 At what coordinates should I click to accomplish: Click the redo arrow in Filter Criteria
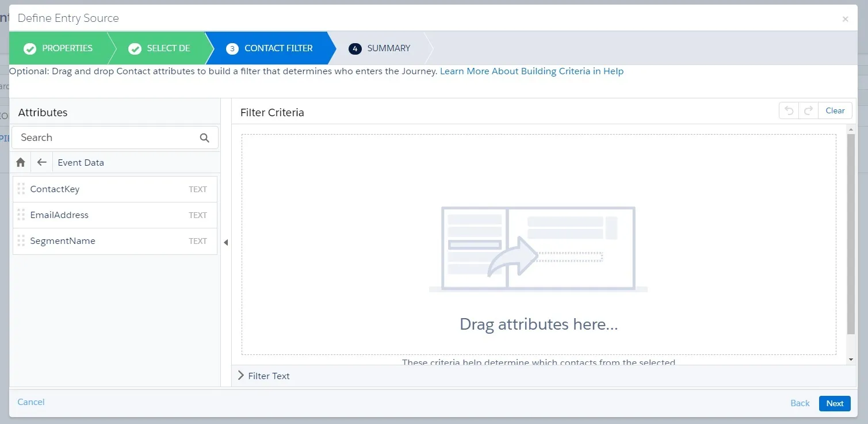(x=808, y=110)
